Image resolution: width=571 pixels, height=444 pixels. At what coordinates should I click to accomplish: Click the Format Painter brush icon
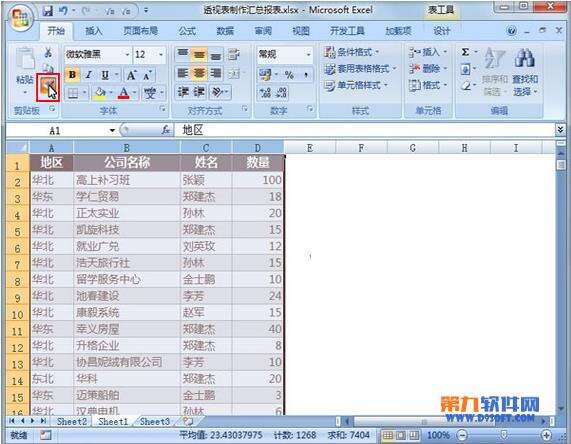[48, 87]
